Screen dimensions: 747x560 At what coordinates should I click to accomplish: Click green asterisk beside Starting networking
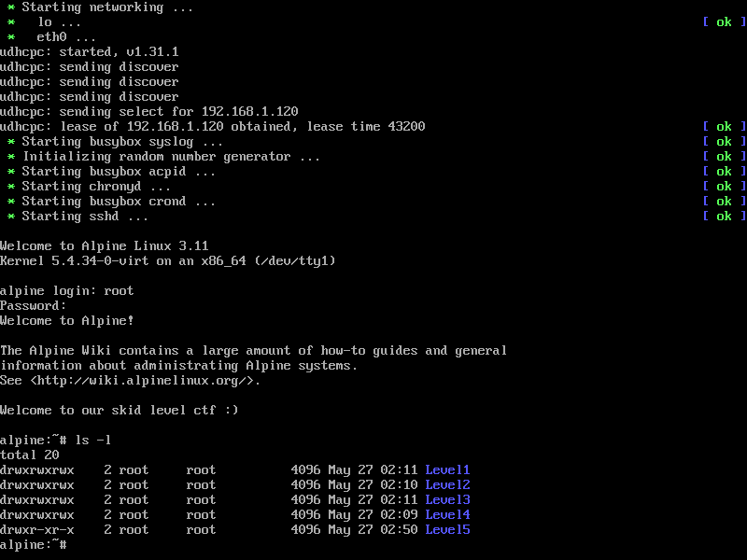coord(11,7)
